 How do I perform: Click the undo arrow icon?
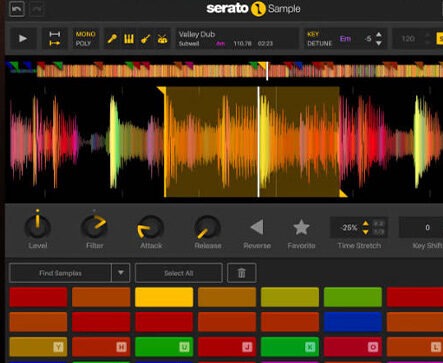tap(17, 8)
